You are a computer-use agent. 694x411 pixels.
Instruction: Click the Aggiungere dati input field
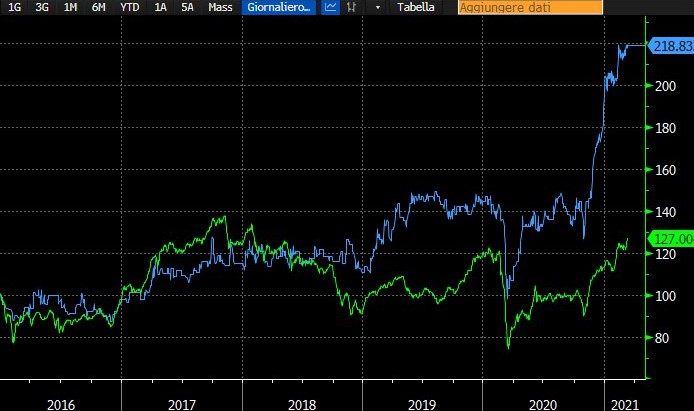coord(530,7)
